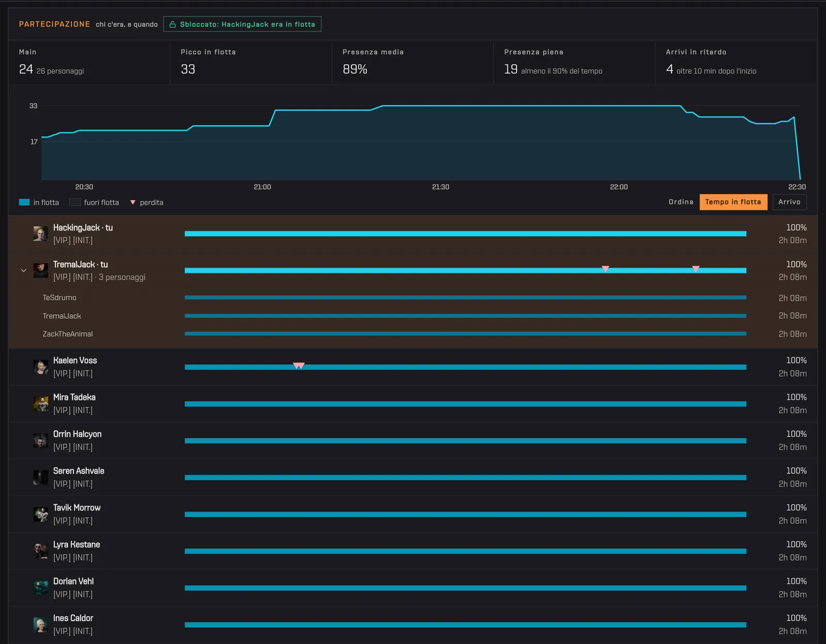Click HackingJack's presence bar
826x644 pixels.
(x=466, y=234)
